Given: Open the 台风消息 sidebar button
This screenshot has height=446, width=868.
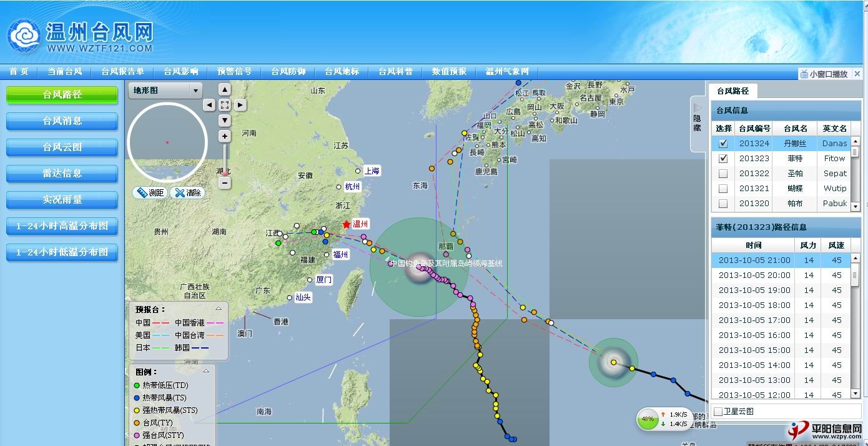Looking at the screenshot, I should click(62, 121).
